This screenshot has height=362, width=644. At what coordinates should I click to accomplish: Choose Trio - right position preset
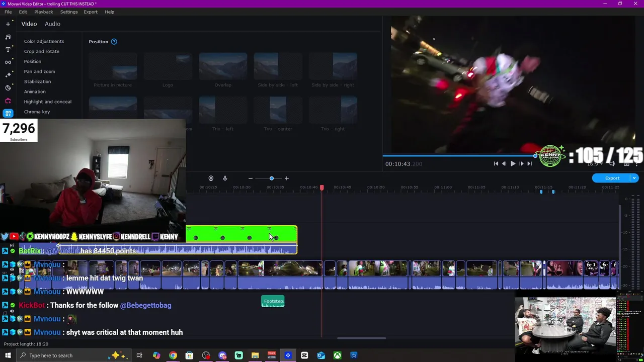[x=333, y=114]
